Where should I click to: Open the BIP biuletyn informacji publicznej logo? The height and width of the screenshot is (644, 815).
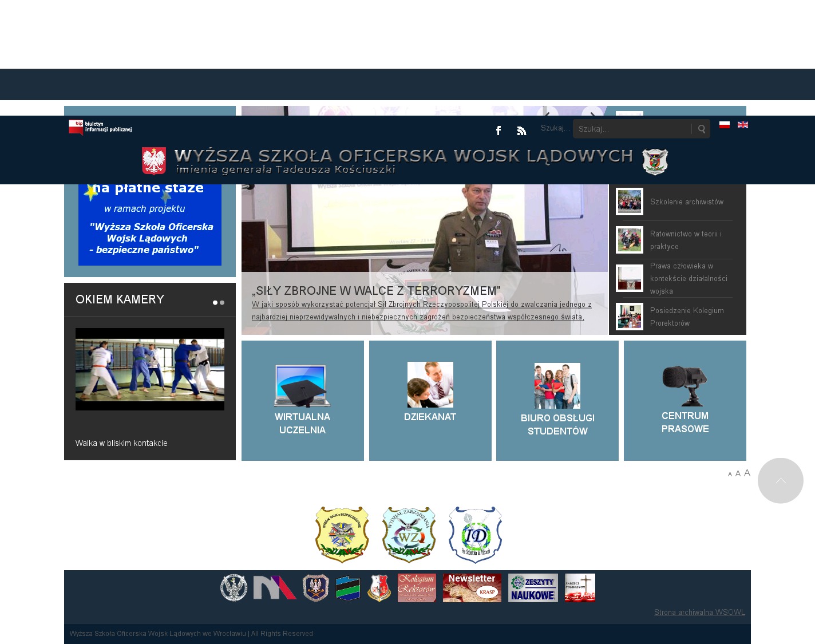(101, 128)
